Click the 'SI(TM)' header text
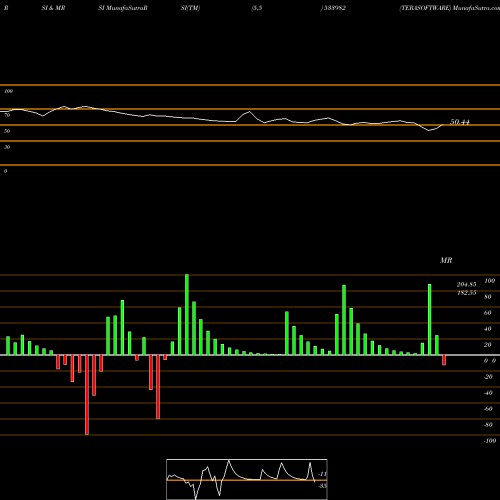500x500 pixels. click(190, 8)
